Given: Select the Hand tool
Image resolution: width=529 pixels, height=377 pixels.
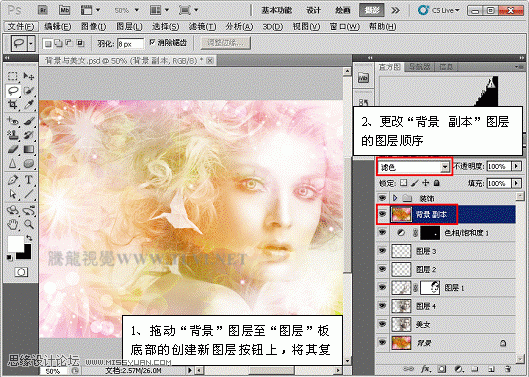Looking at the screenshot, I should (x=12, y=224).
